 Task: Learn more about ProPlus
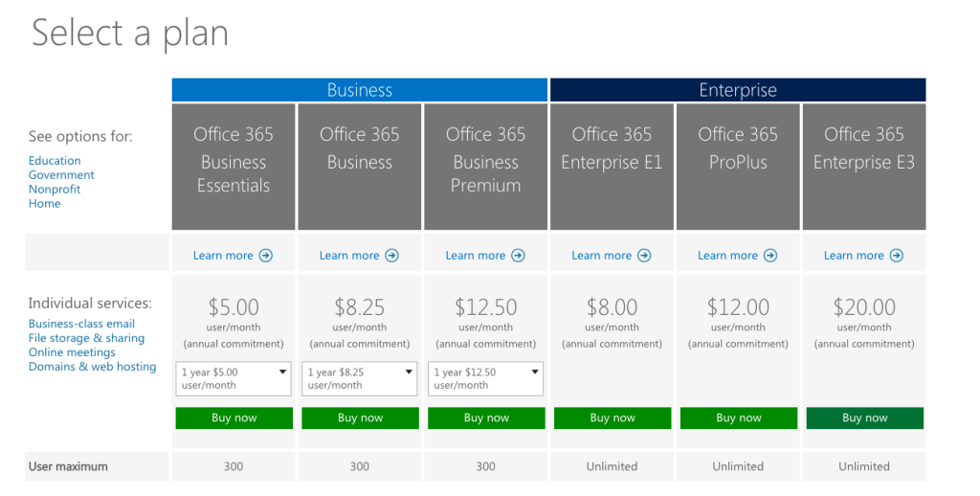coord(728,256)
